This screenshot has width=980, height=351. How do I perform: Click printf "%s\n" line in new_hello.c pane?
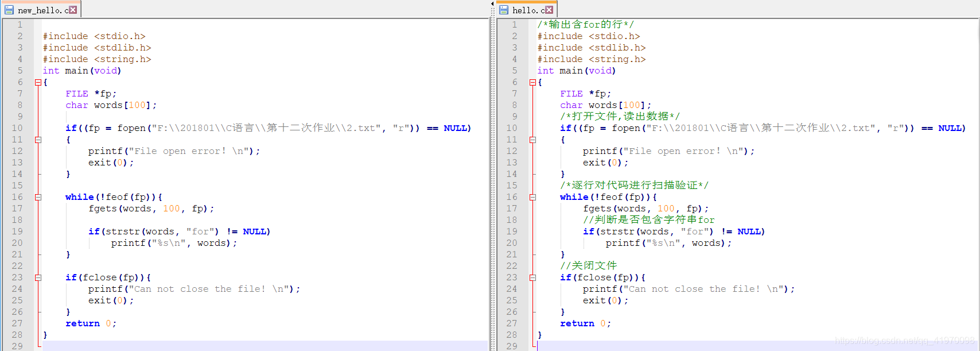[174, 243]
